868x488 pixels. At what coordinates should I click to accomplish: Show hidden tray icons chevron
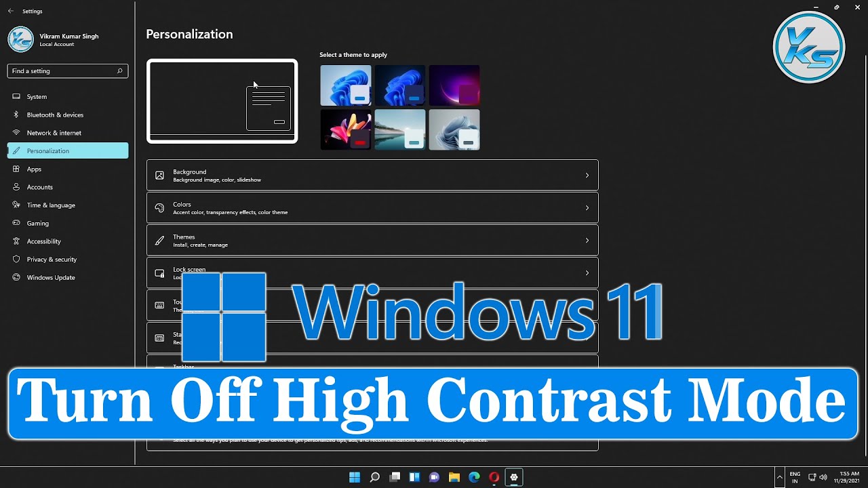[x=780, y=477]
